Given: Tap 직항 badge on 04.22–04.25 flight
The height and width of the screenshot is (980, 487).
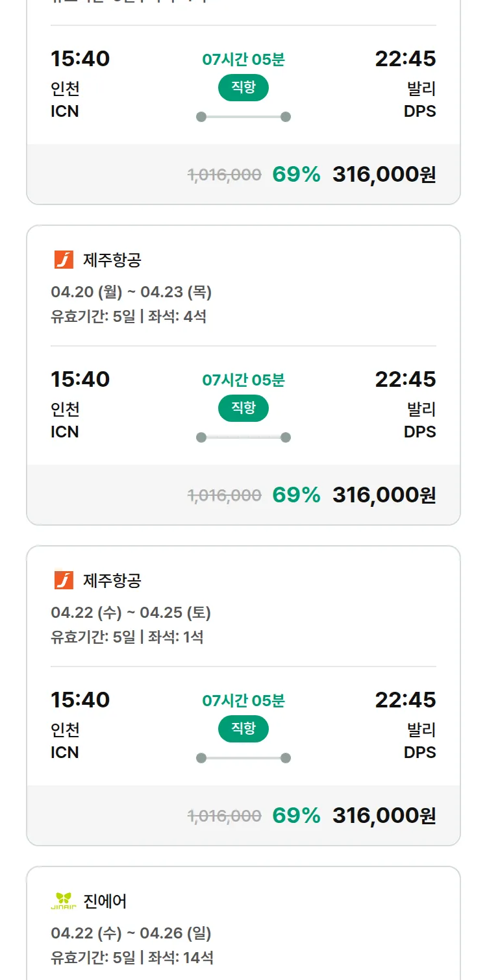Looking at the screenshot, I should [243, 729].
